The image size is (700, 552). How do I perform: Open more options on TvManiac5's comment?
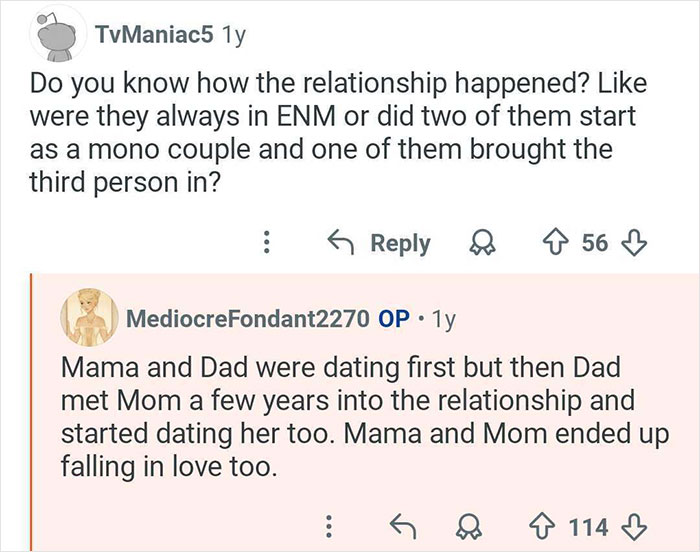[x=266, y=243]
